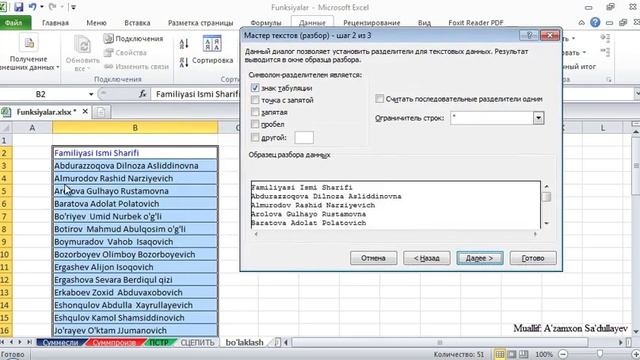The image size is (640, 360).
Task: Click the new document tab icon next to Funksiyalar.xlsx
Action: pos(101,112)
